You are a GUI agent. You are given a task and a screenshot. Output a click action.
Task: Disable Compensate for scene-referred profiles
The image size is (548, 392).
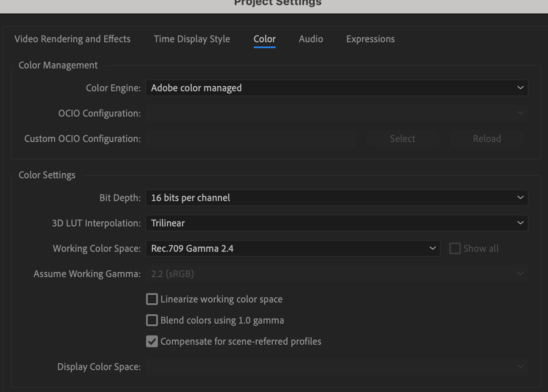[x=152, y=341]
